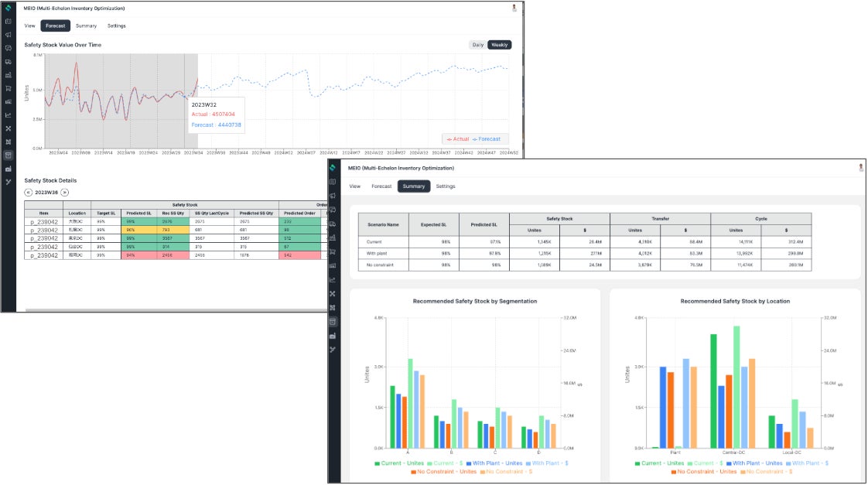Toggle the Actual series in the chart legend
The height and width of the screenshot is (485, 868).
point(458,139)
